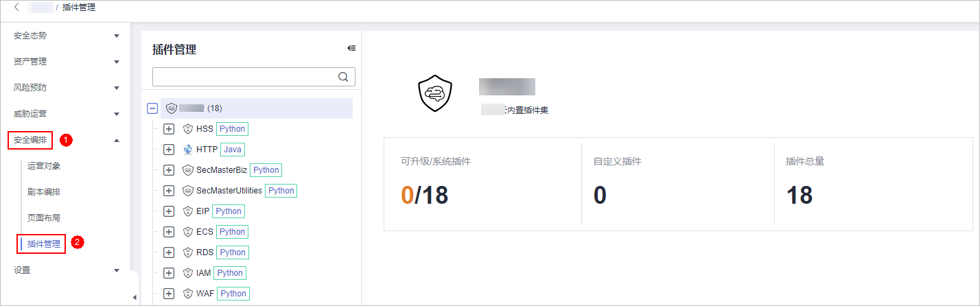Expand the 安全态势 menu section
980x306 pixels.
pyautogui.click(x=117, y=36)
